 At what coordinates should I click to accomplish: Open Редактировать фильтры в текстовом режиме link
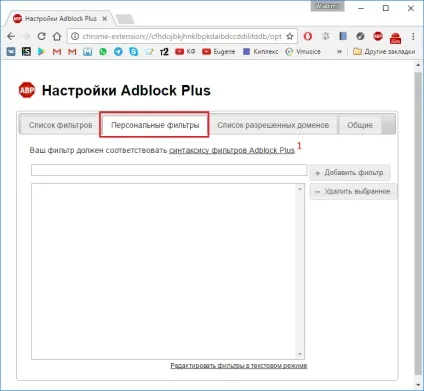pyautogui.click(x=239, y=366)
